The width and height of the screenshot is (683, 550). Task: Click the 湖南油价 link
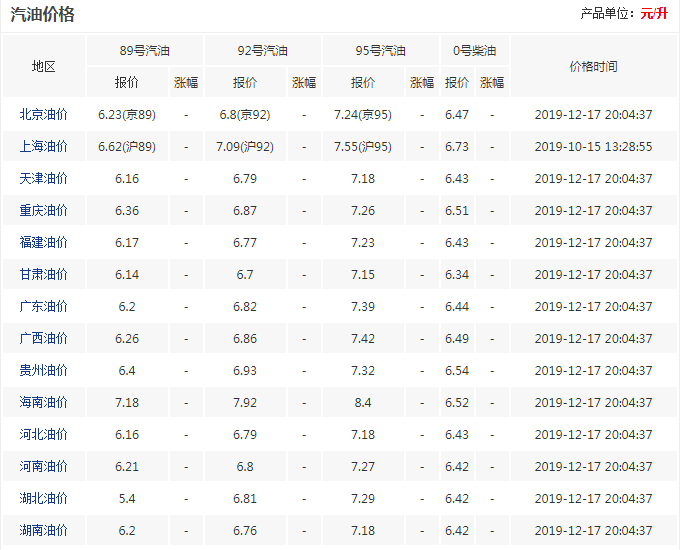[x=44, y=530]
